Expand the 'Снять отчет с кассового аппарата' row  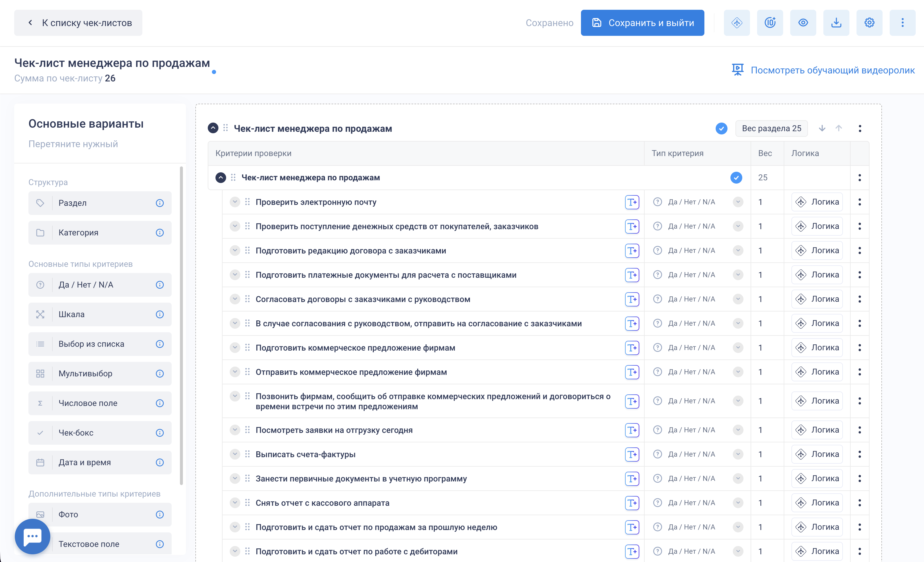coord(235,503)
